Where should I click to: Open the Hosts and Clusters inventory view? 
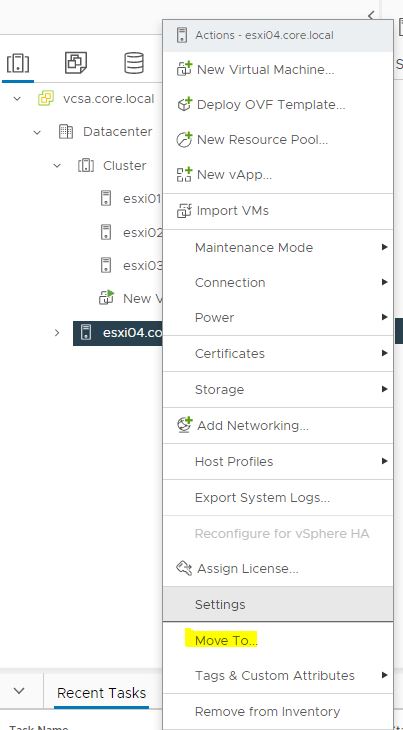(x=18, y=62)
